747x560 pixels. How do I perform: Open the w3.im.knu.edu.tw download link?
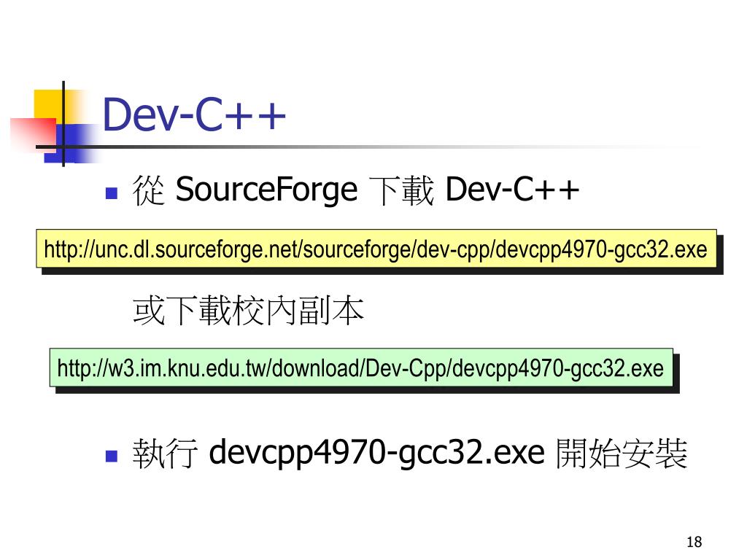[x=360, y=368]
